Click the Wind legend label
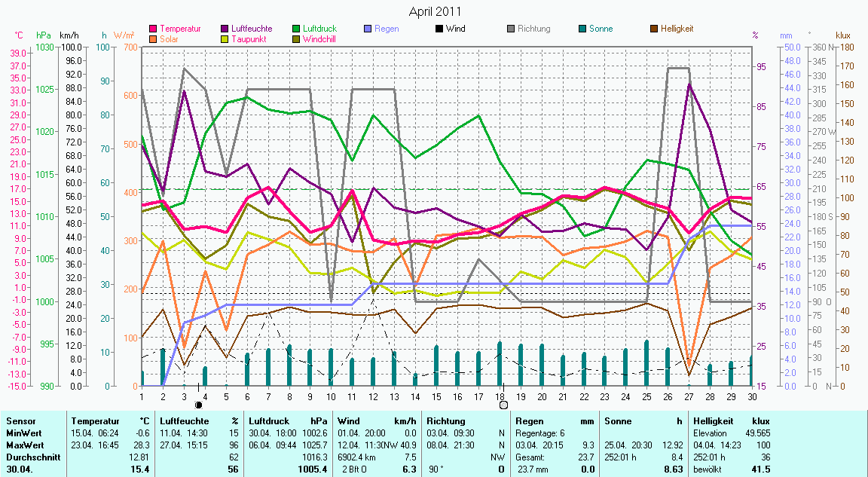Image resolution: width=868 pixels, height=477 pixels. (x=455, y=29)
